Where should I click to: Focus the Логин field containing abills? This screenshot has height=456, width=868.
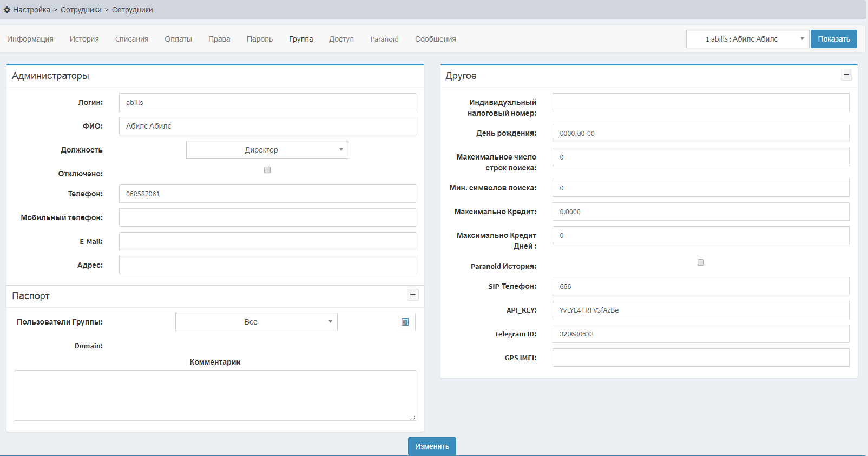click(x=267, y=102)
